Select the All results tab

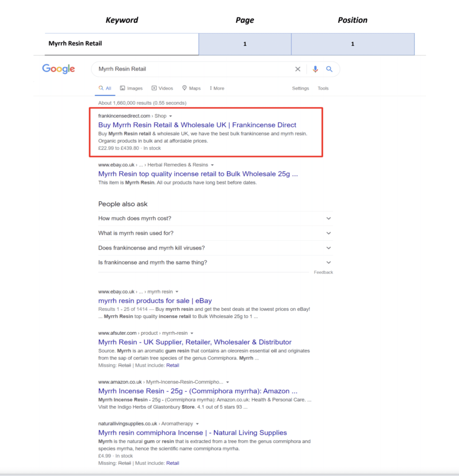pyautogui.click(x=105, y=88)
